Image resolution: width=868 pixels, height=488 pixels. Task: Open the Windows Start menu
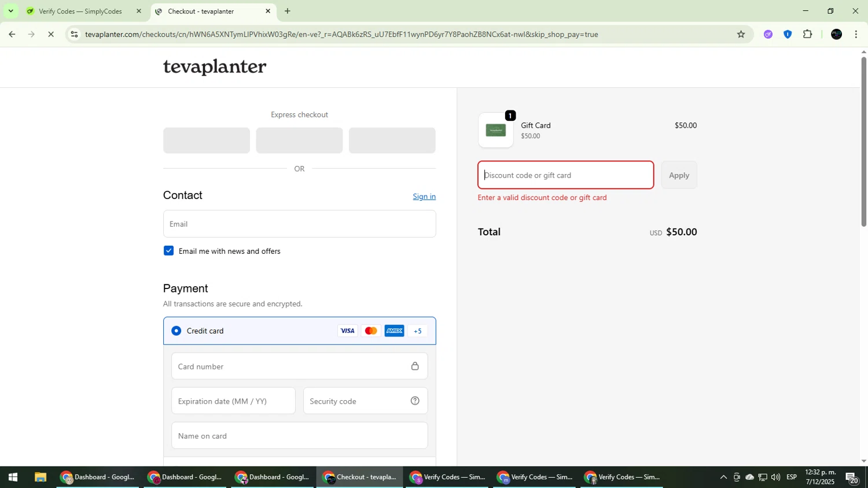[13, 477]
